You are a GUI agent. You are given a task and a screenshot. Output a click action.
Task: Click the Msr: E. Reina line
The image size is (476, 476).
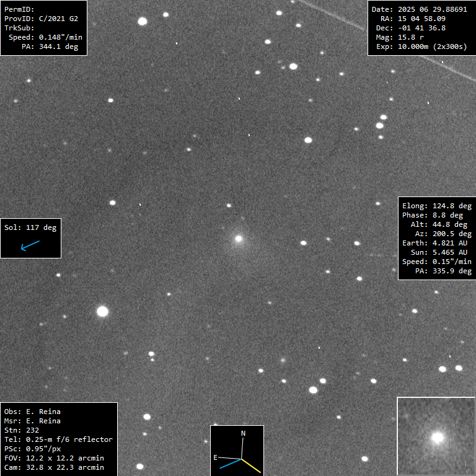click(32, 421)
